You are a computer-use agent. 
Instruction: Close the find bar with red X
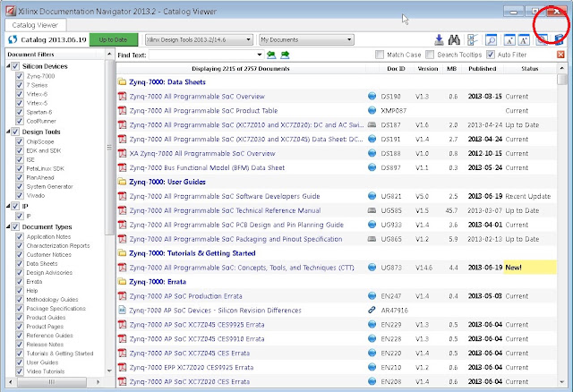point(560,55)
